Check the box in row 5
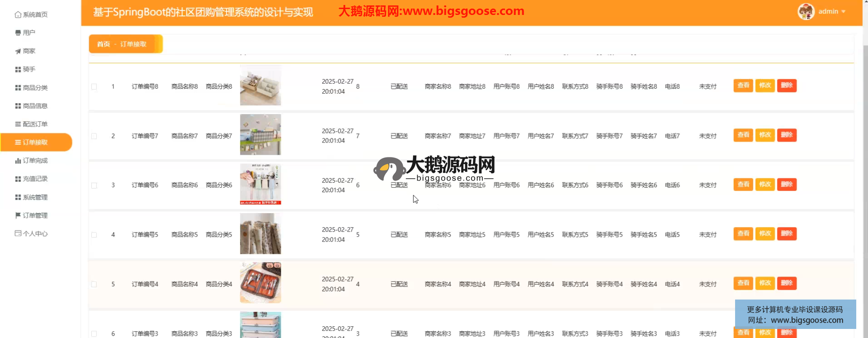 [x=94, y=284]
